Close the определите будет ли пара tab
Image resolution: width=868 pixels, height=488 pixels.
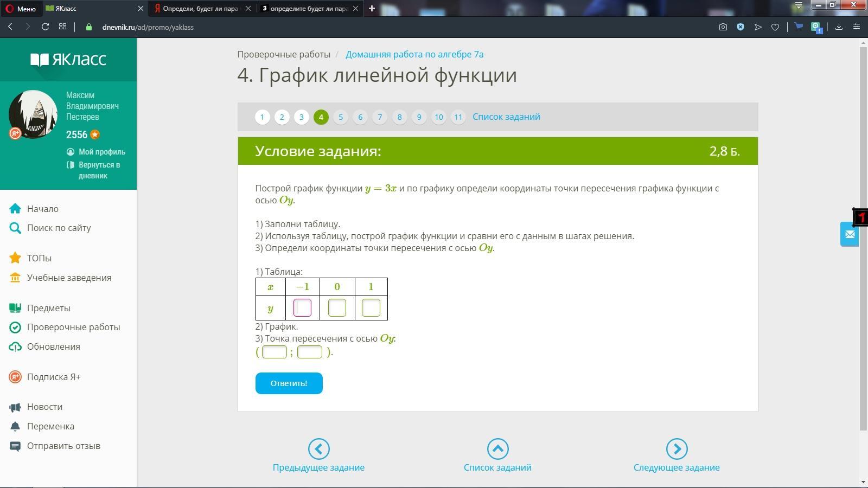(355, 9)
